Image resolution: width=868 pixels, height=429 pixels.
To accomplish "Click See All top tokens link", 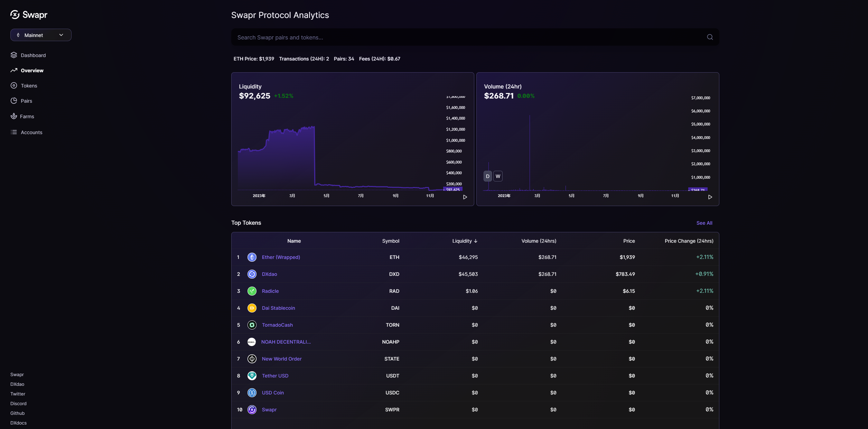I will 704,223.
